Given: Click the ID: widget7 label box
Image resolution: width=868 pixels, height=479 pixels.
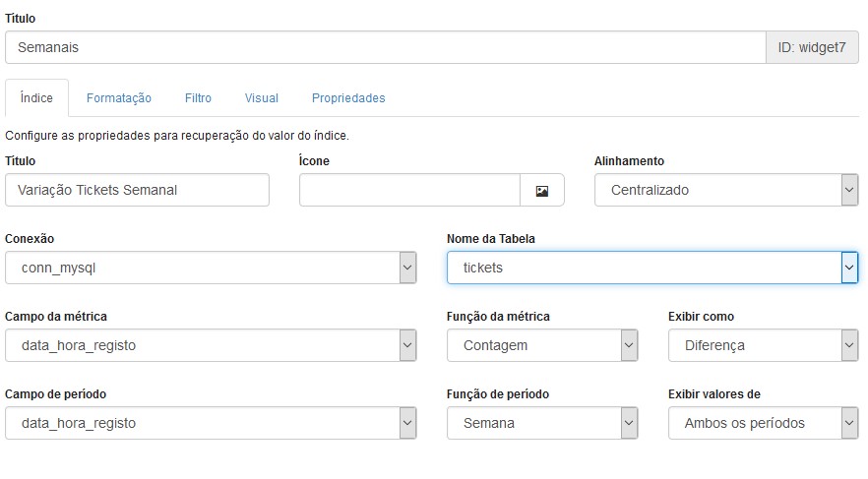Looking at the screenshot, I should click(x=812, y=47).
